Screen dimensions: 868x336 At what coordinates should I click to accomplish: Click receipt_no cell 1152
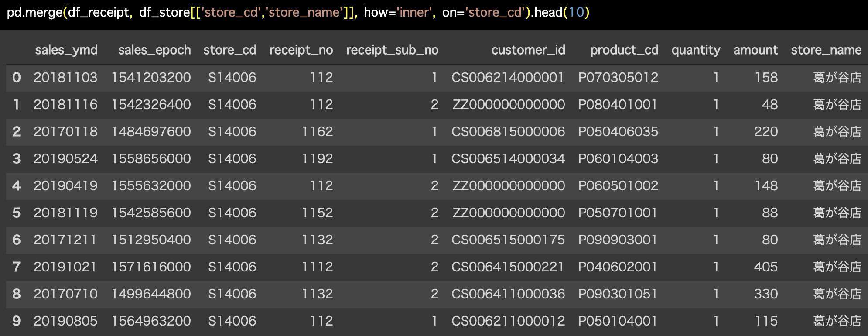click(x=318, y=213)
